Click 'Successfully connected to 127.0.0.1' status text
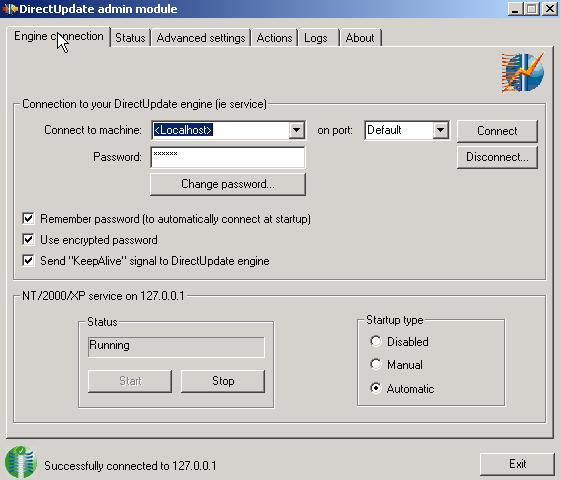 coord(130,466)
